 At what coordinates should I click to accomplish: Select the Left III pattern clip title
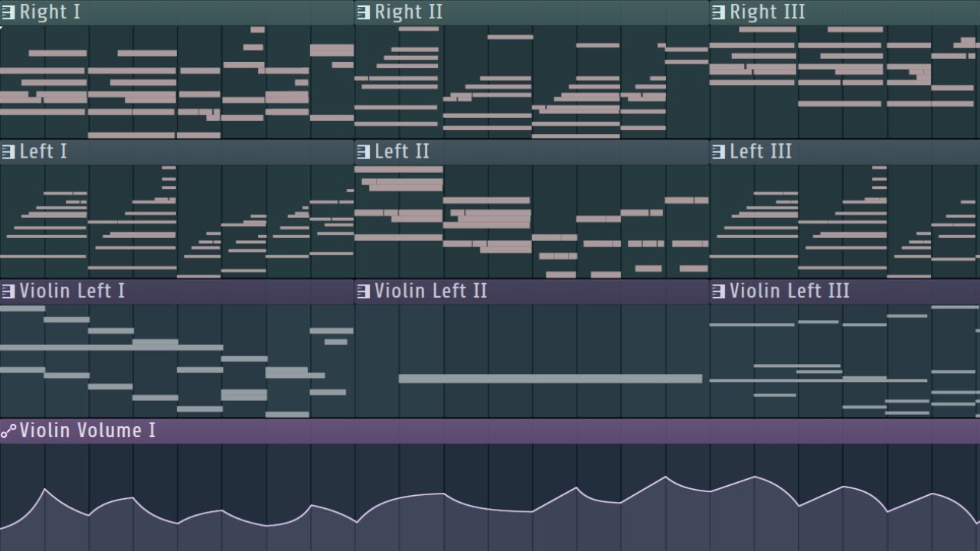[761, 152]
